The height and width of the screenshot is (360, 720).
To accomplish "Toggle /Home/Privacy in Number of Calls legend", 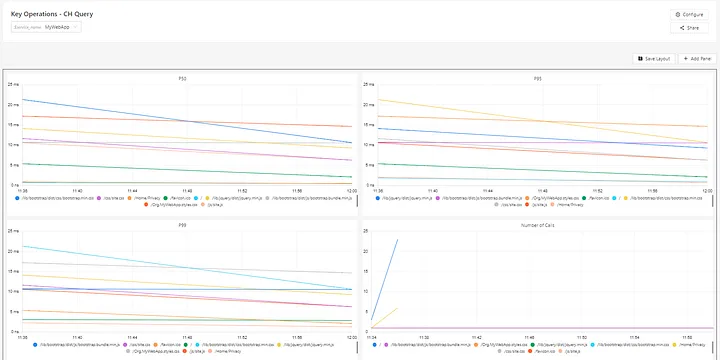I will tap(688, 344).
